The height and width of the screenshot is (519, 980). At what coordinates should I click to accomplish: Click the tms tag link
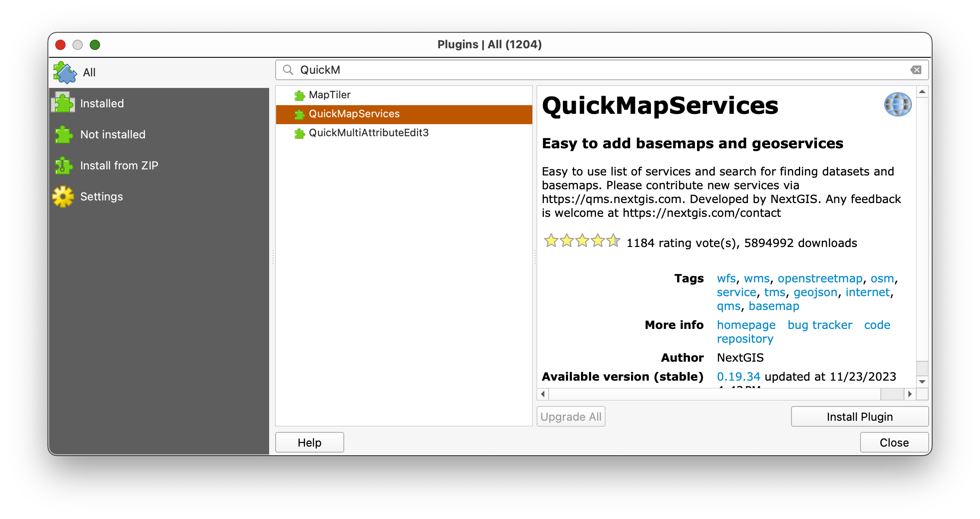(775, 292)
